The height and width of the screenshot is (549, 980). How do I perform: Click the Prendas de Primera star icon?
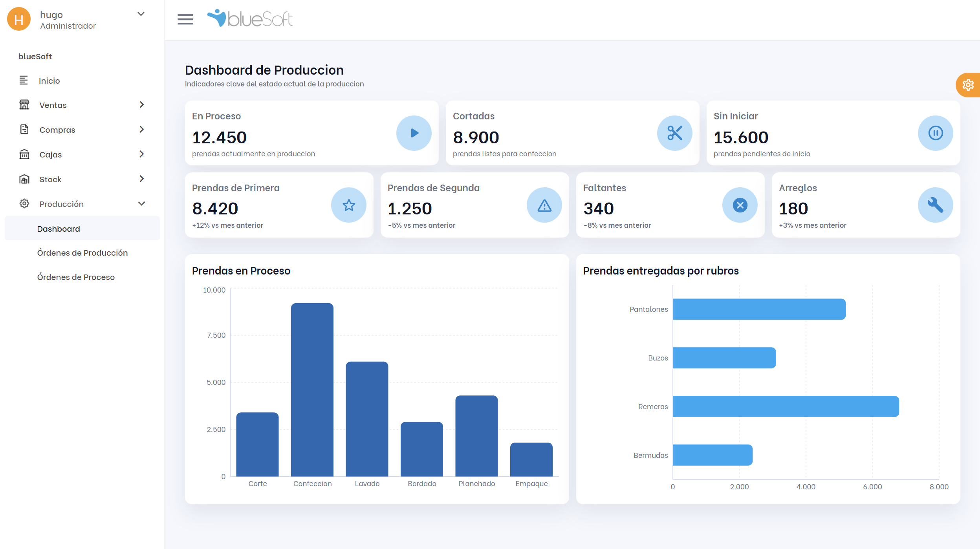click(x=348, y=205)
